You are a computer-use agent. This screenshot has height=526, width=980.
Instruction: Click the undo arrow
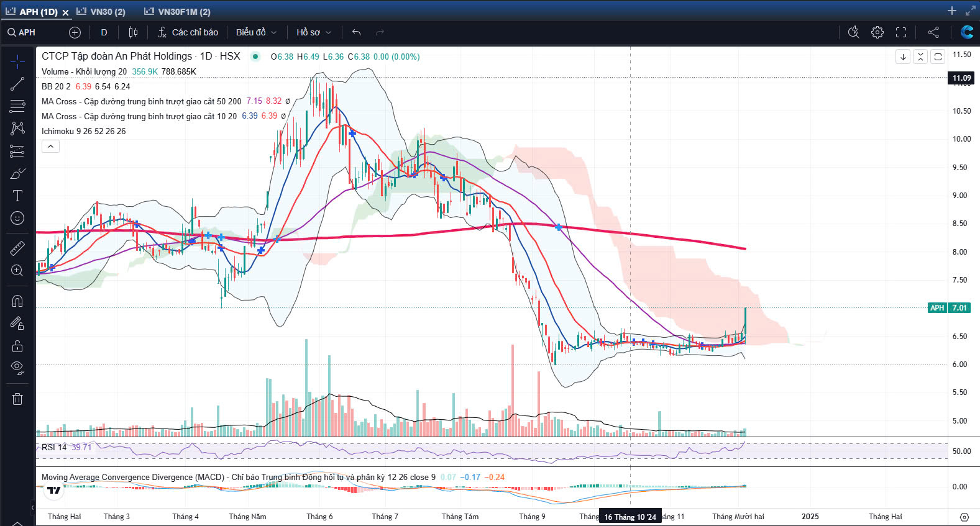[356, 32]
